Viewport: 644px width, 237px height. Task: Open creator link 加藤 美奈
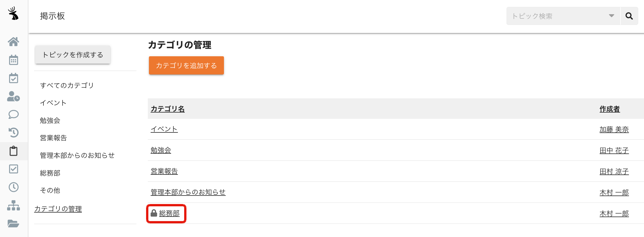click(614, 129)
